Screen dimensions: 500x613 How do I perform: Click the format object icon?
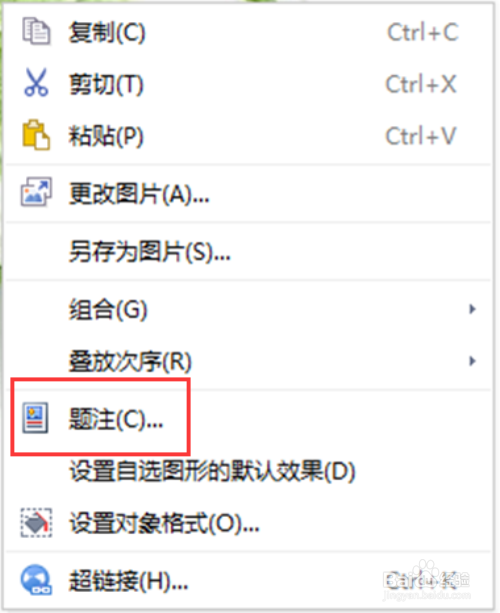click(36, 523)
